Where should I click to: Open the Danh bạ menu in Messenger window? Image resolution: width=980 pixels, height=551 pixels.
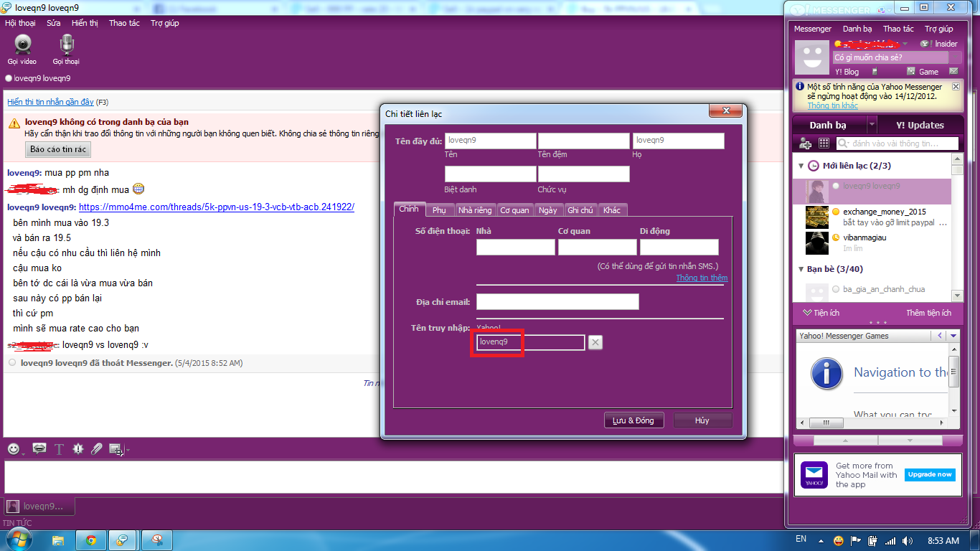[x=857, y=29]
